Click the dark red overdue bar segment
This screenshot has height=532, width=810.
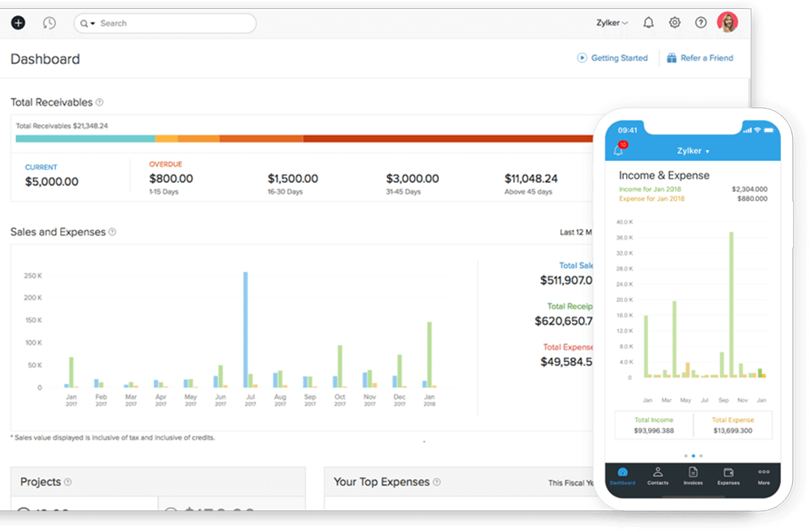[x=448, y=138]
